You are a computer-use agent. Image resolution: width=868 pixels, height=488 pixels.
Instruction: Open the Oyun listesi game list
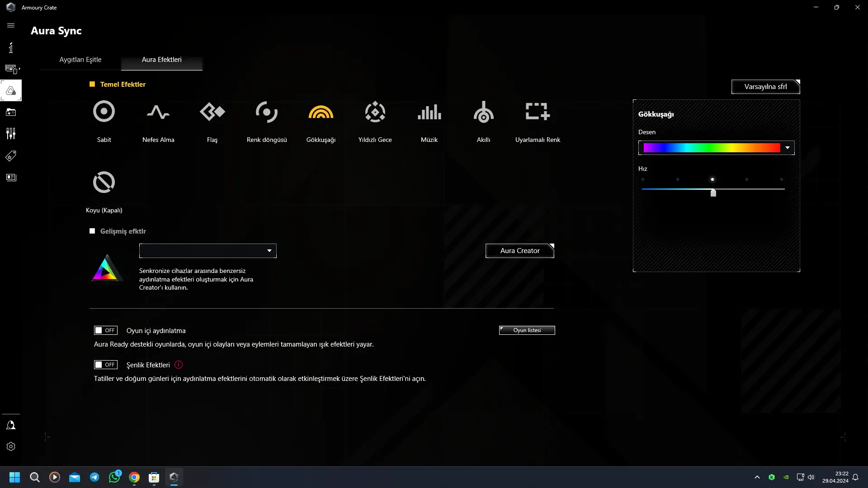coord(527,330)
